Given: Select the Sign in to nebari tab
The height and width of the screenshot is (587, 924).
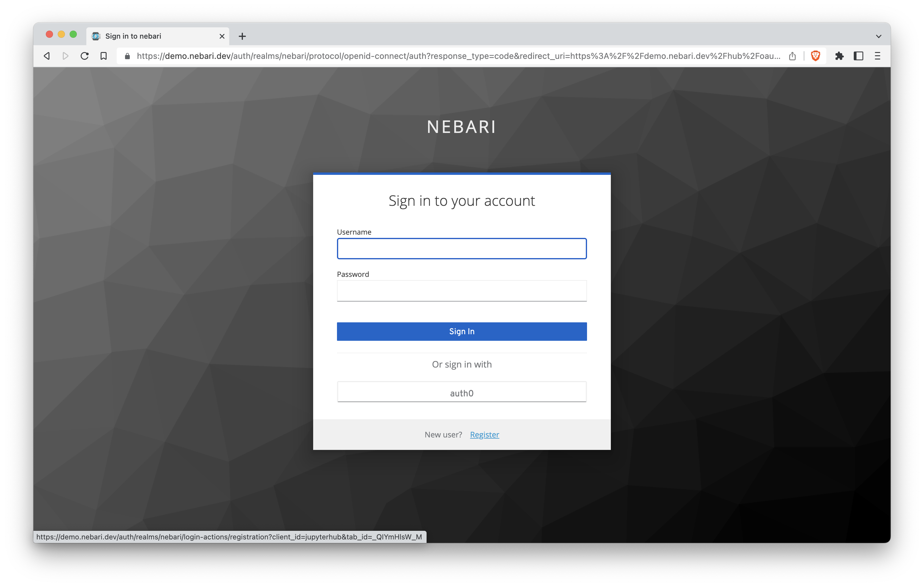Looking at the screenshot, I should [x=154, y=36].
